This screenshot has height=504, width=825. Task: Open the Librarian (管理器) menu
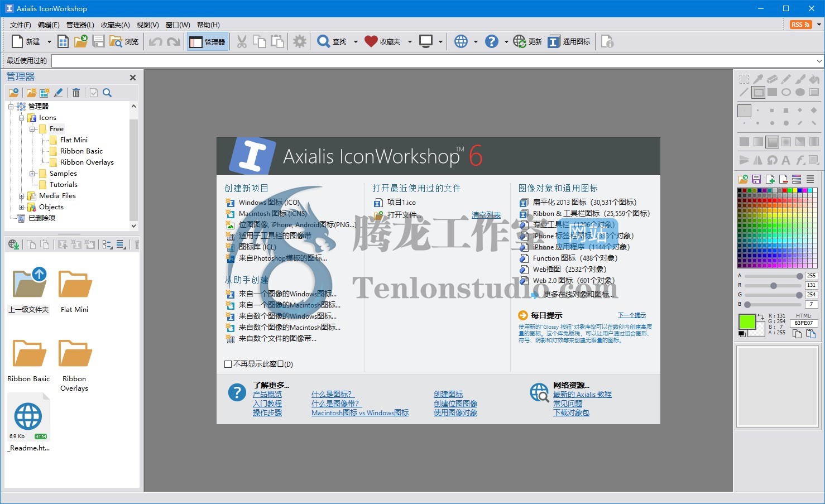tap(80, 25)
